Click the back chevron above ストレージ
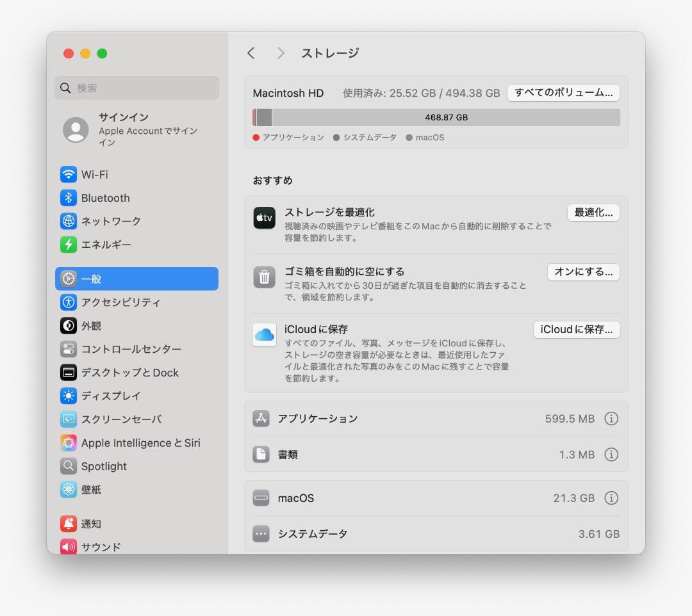The image size is (692, 616). click(251, 54)
